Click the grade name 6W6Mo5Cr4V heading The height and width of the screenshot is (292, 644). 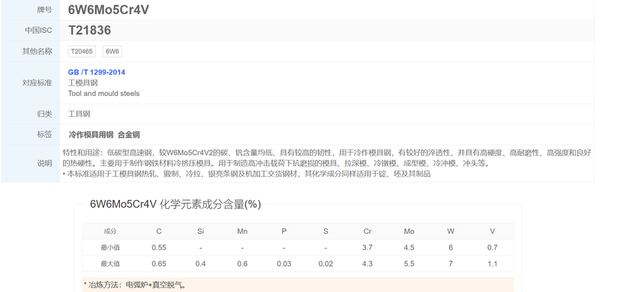coord(109,10)
